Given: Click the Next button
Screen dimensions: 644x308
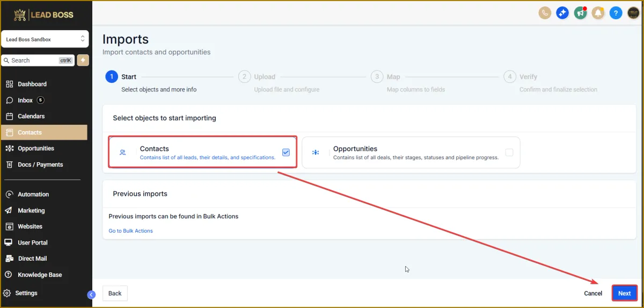Looking at the screenshot, I should click(x=624, y=293).
